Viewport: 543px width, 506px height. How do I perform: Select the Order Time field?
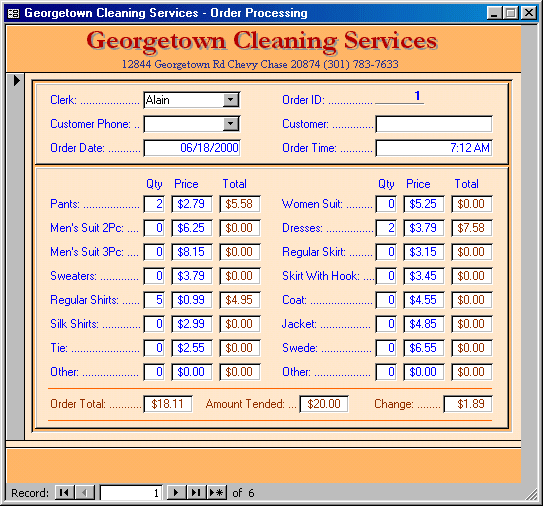[x=434, y=148]
